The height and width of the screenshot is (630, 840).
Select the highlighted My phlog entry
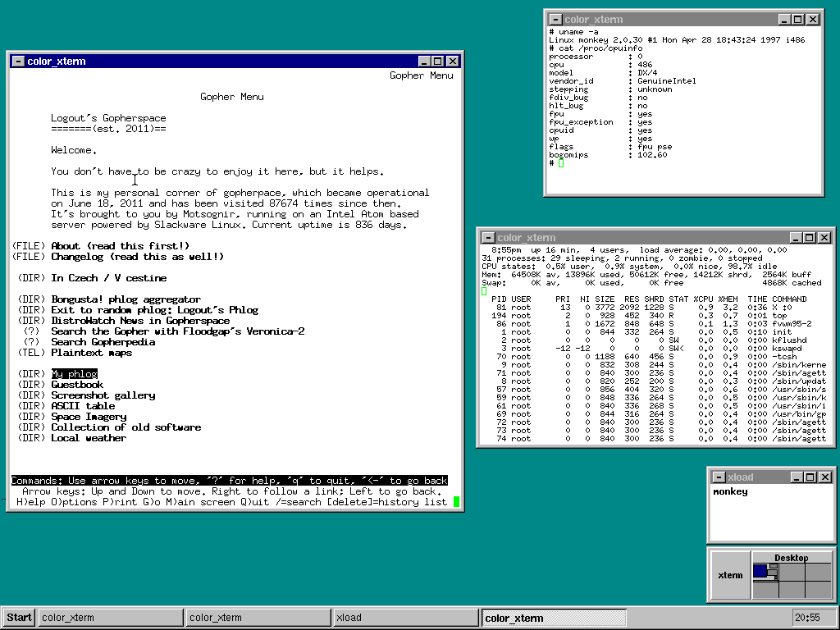pos(74,374)
